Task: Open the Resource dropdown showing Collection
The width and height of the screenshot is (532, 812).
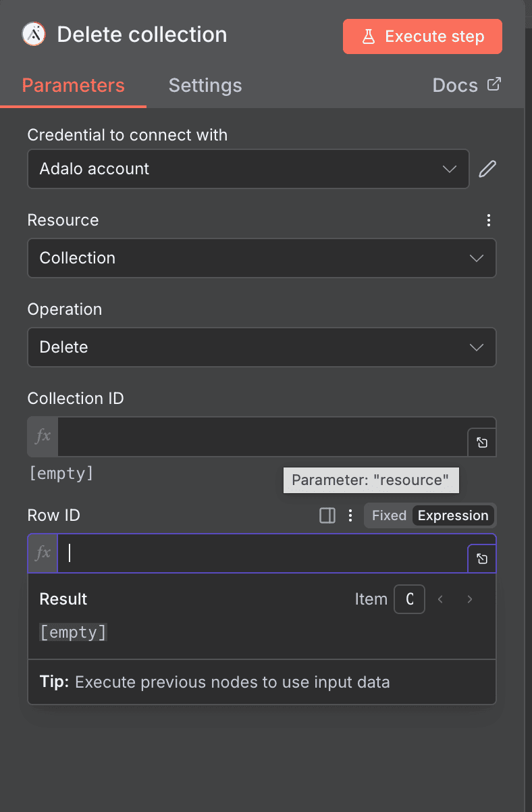Action: [x=261, y=258]
